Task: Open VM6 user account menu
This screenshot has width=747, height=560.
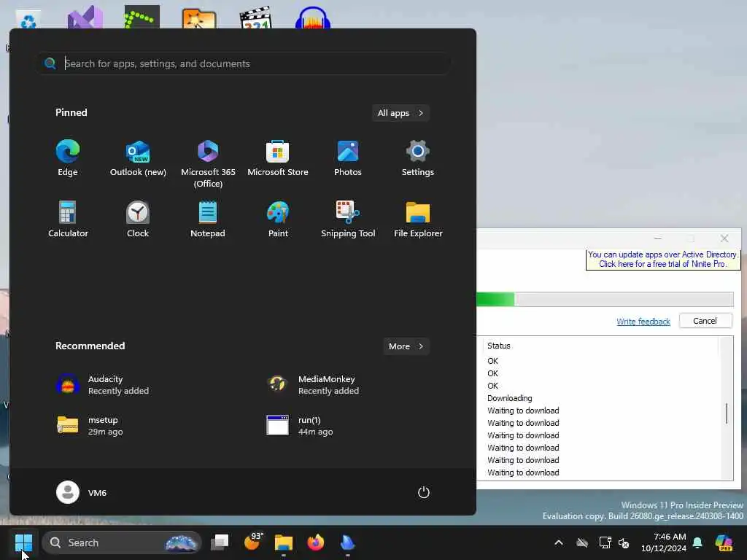Action: pos(82,492)
